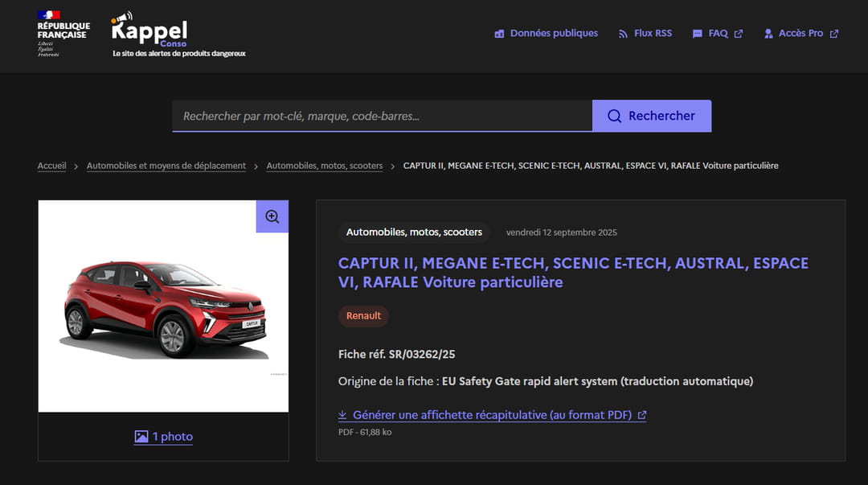Click the external-link icon next to Accès Pro

(x=834, y=34)
